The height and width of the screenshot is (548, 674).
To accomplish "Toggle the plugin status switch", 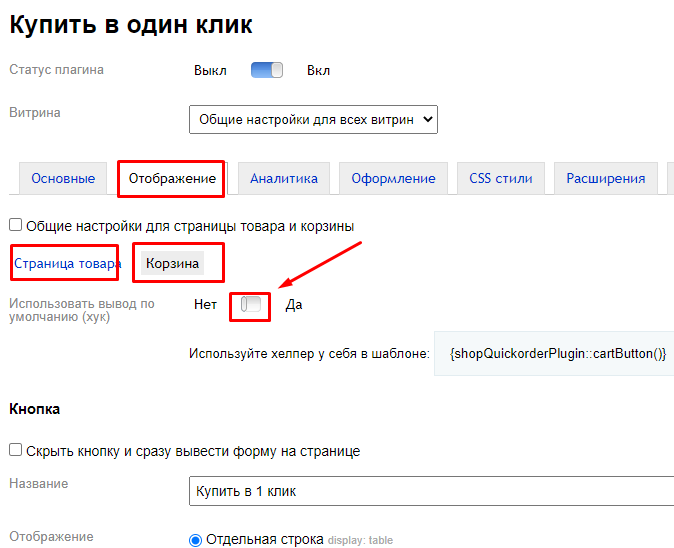I will click(x=267, y=70).
